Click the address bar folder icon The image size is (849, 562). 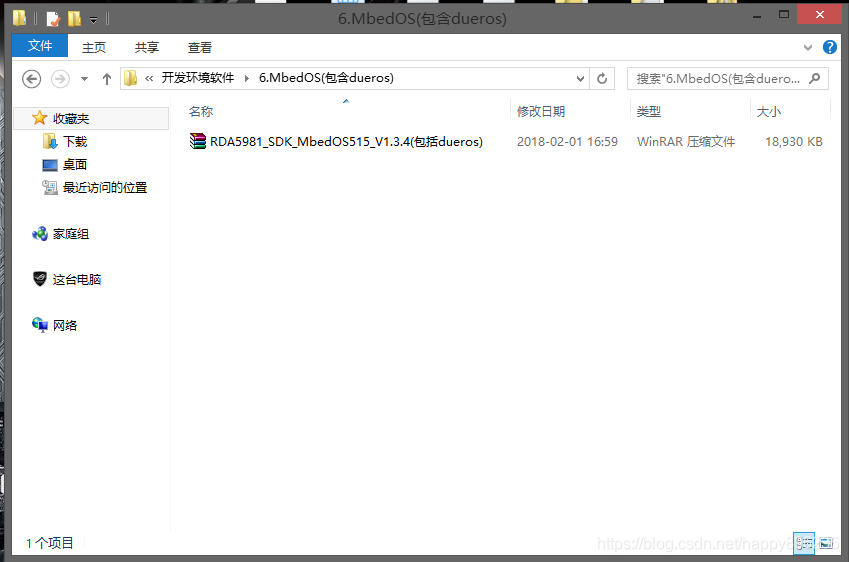130,79
